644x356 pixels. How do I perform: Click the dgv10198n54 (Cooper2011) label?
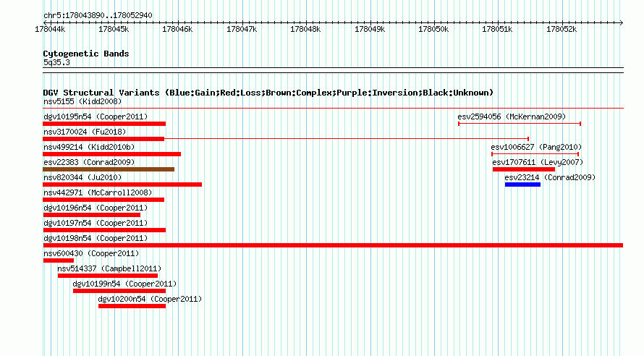[x=96, y=238]
